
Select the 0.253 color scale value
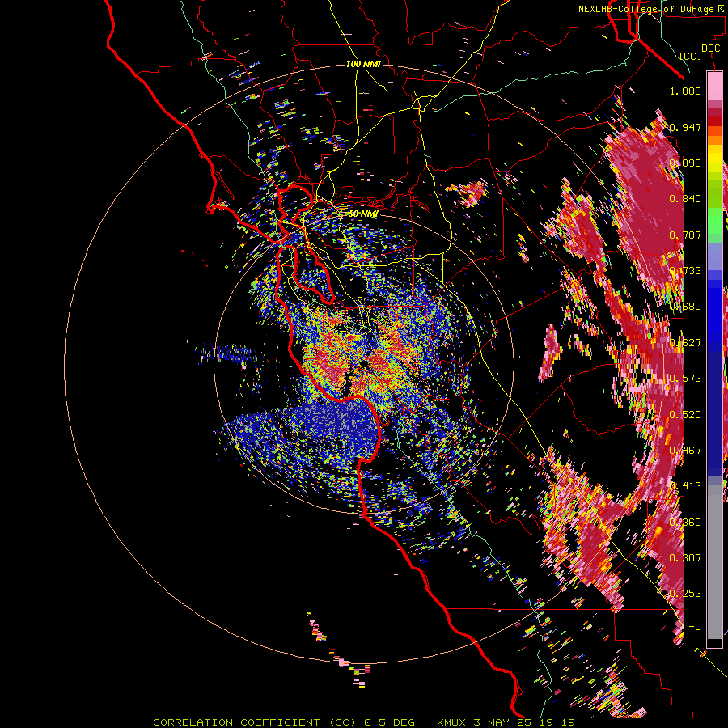click(685, 594)
